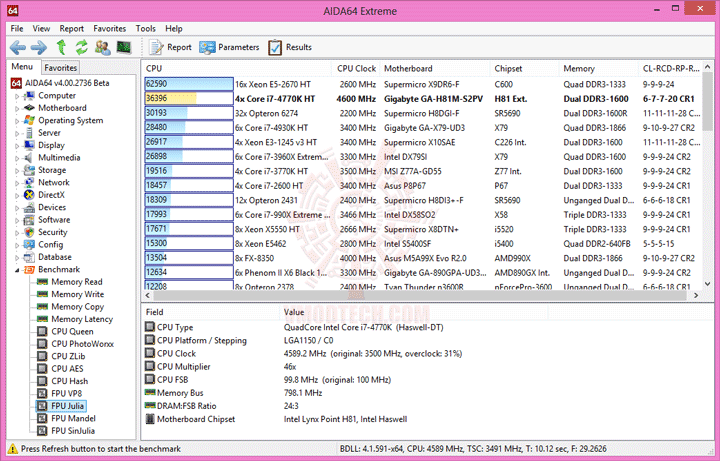Open the CPU AES benchmark
Image resolution: width=720 pixels, height=461 pixels.
point(67,368)
